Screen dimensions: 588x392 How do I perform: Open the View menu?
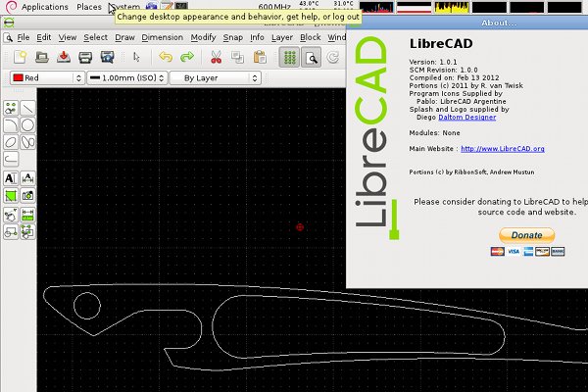point(68,37)
